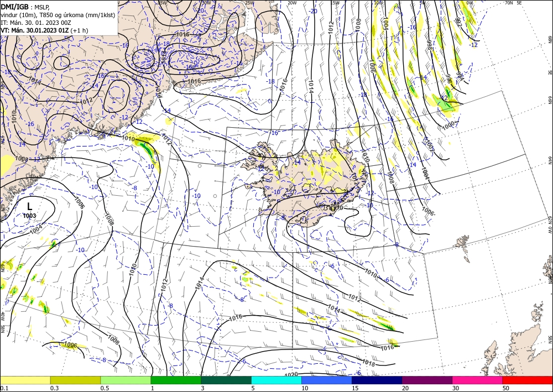Viewport: 553px width, 392px height.
Task: Click the 'VT: Mán. 30.01.2023 01Z' valid time
Action: tap(34, 30)
